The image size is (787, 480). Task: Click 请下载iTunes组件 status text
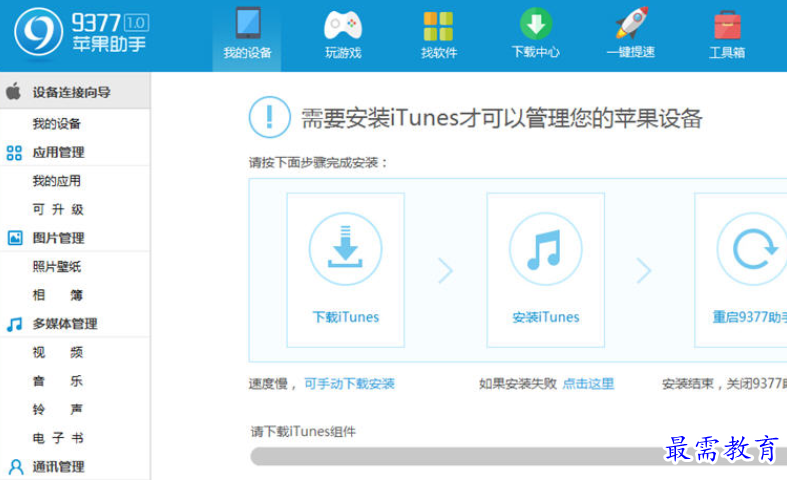[303, 432]
